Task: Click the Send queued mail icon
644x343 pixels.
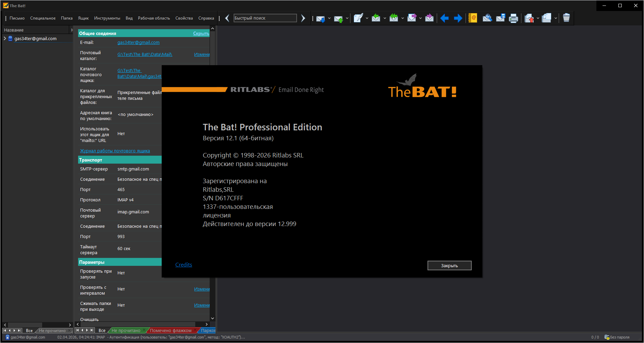Action: click(x=338, y=19)
